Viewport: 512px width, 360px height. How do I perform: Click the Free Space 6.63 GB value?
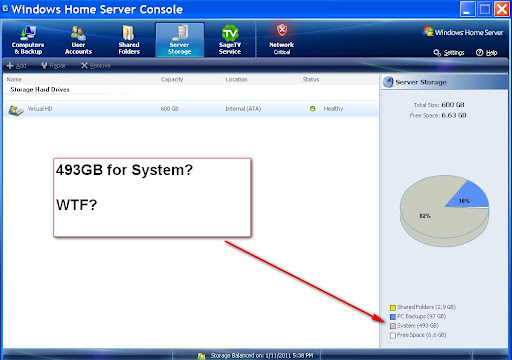tap(454, 115)
